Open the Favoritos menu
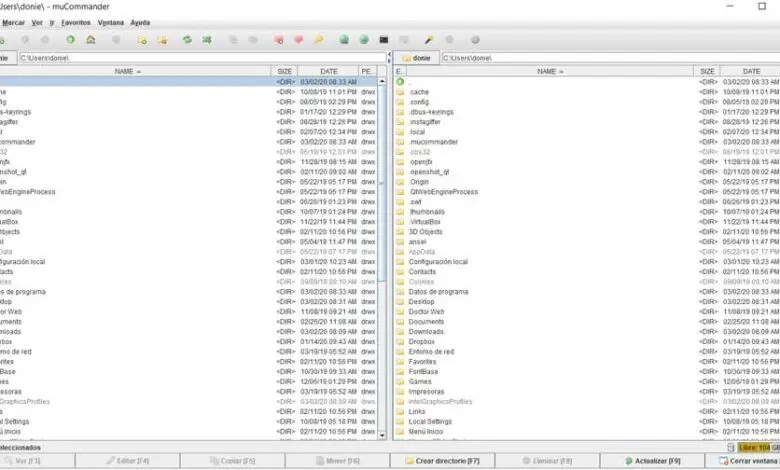 [76, 22]
